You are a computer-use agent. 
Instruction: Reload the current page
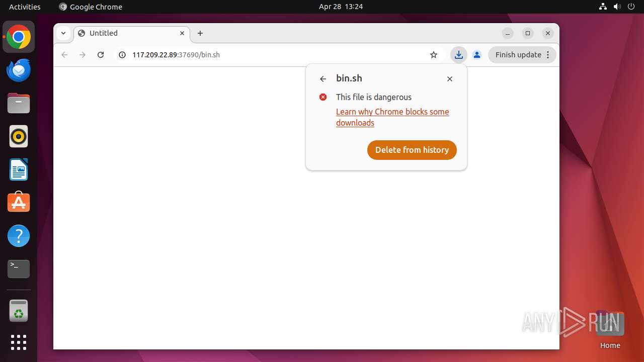click(x=101, y=55)
